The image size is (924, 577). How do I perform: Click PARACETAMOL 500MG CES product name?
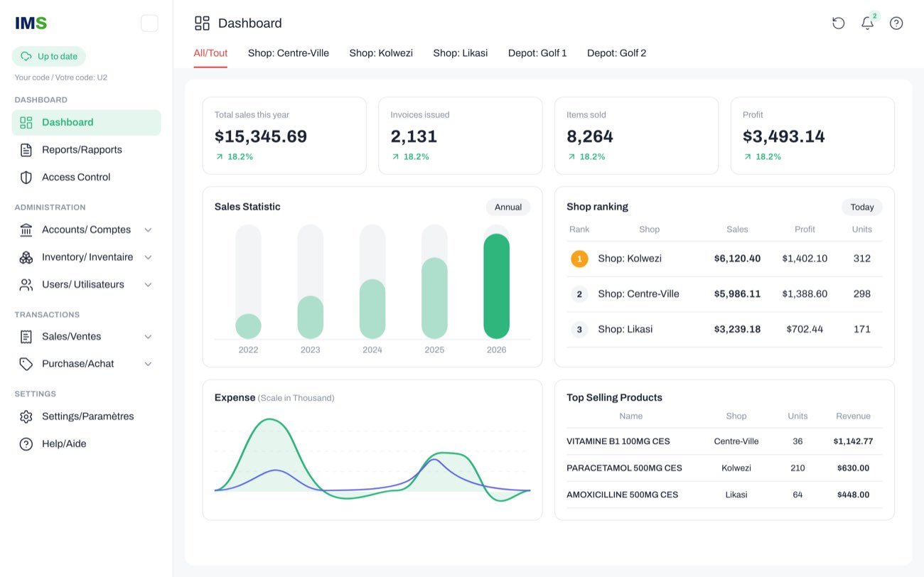point(624,468)
